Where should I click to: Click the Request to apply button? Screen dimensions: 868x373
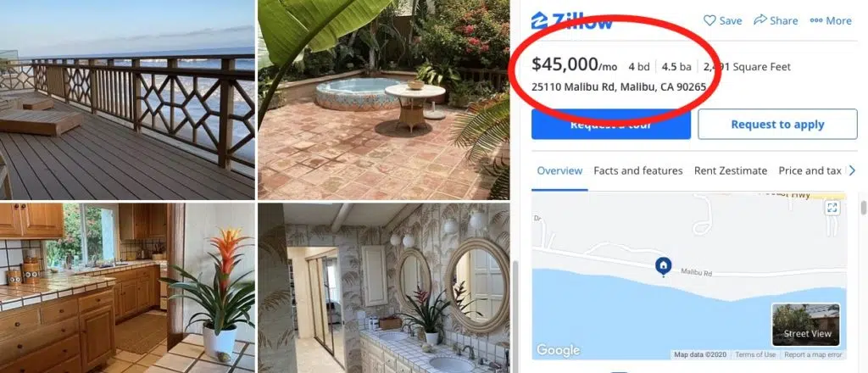point(777,125)
